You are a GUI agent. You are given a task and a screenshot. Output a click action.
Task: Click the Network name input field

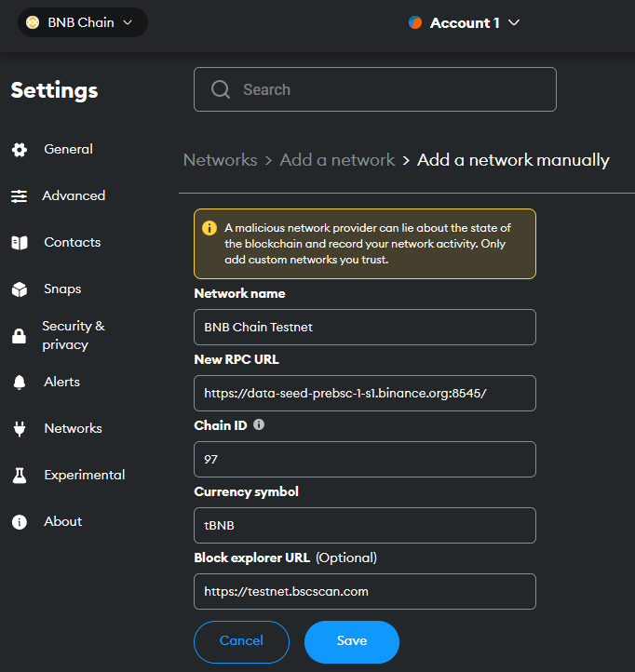point(365,327)
